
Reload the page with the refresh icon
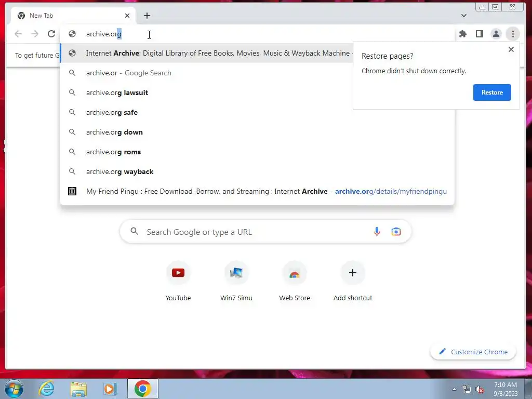51,34
